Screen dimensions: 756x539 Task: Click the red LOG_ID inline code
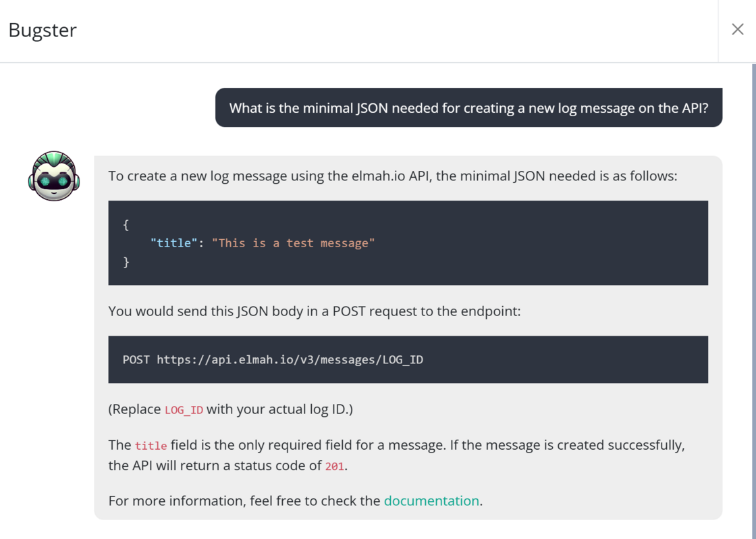pos(184,410)
